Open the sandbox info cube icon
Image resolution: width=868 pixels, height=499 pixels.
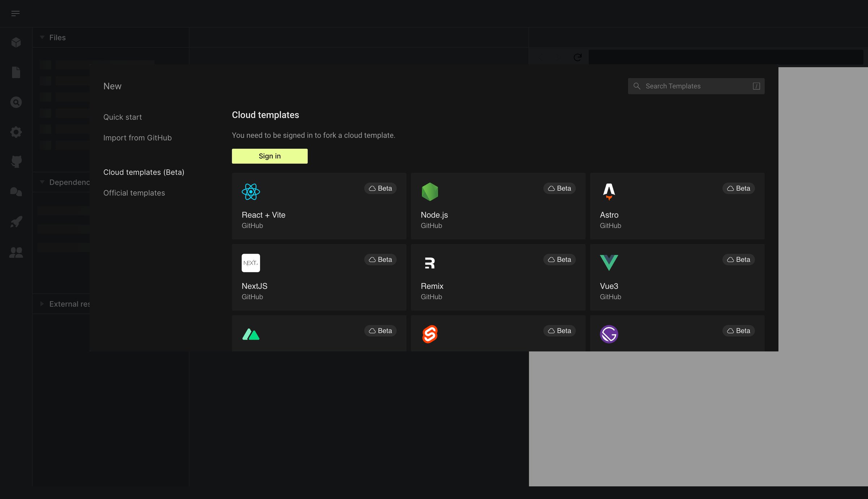16,43
